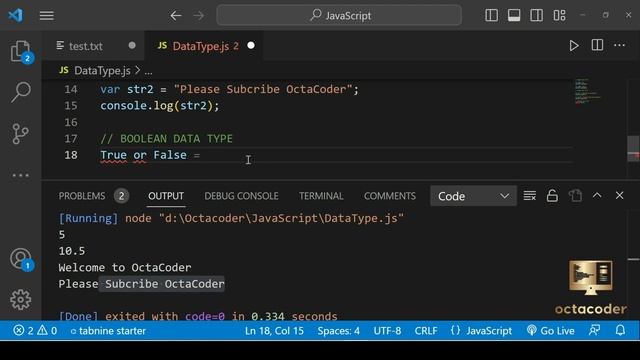The image size is (640, 360).
Task: Open the hamburger application menu
Action: pos(47,16)
